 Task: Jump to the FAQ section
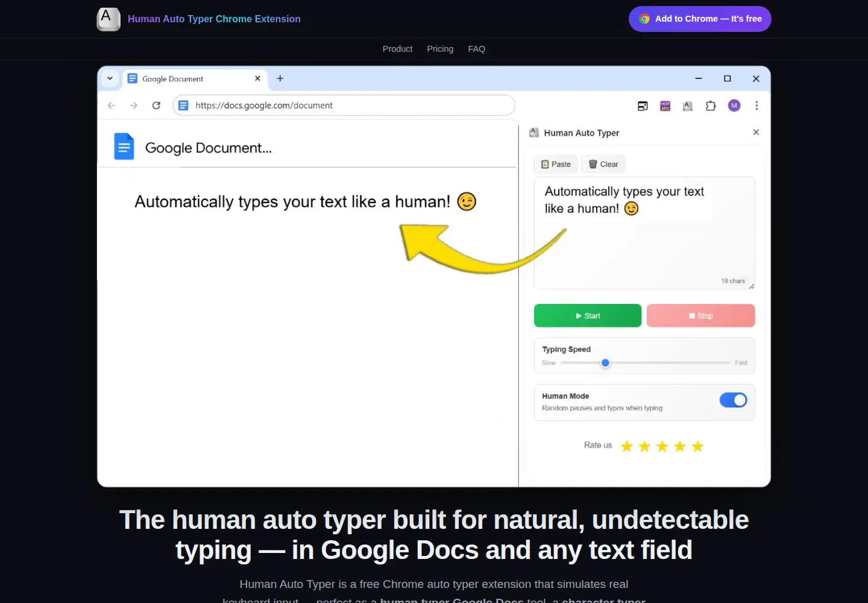[x=476, y=49]
